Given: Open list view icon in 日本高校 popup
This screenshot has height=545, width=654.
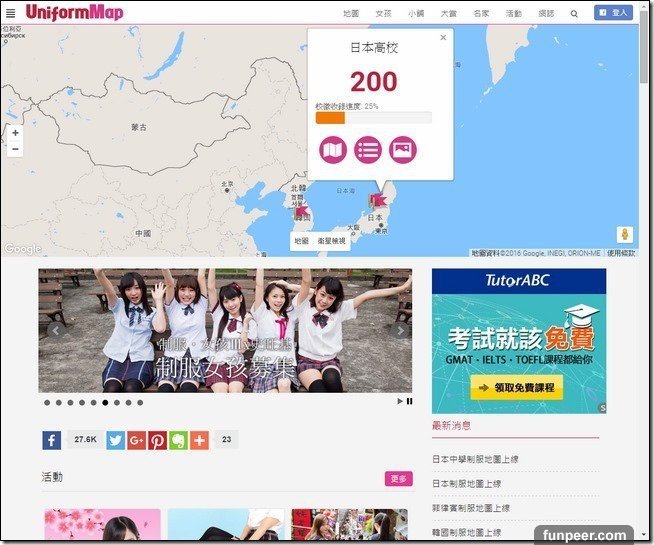Looking at the screenshot, I should point(368,150).
